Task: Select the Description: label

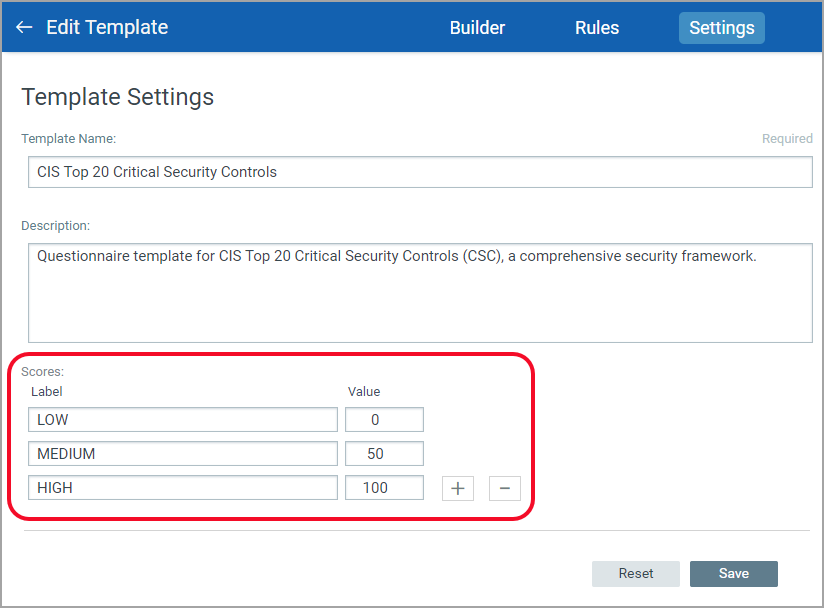Action: pyautogui.click(x=56, y=226)
